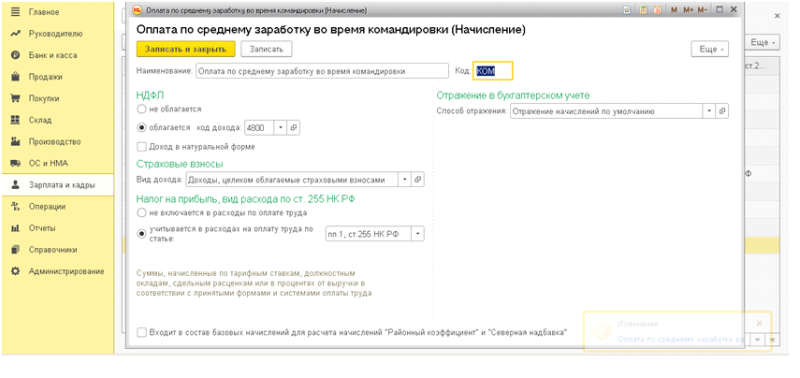Click the 'Записать и закрыть' button
Image resolution: width=800 pixels, height=378 pixels.
(186, 49)
